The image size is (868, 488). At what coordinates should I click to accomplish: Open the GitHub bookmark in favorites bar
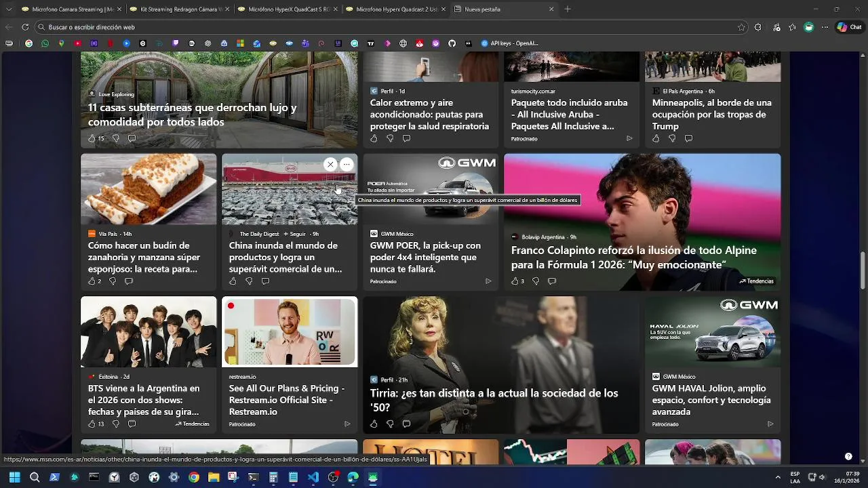click(452, 43)
